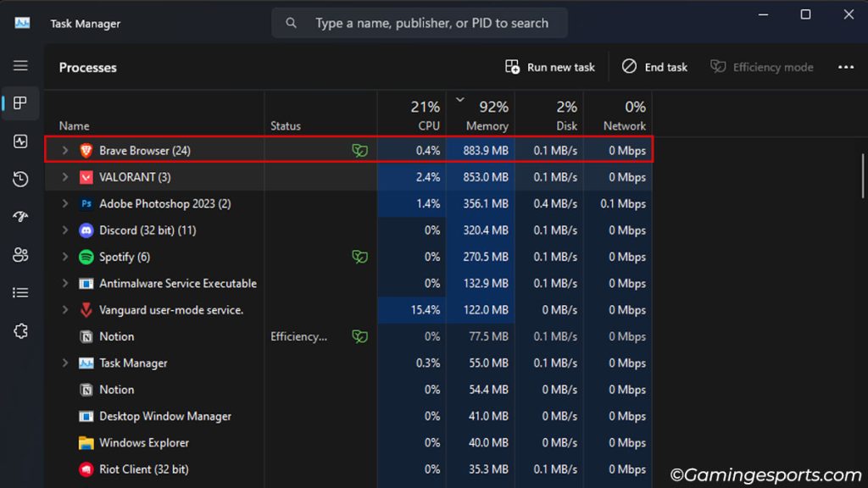Click the Riot Client app icon
Screen dimensions: 868x488
(x=86, y=469)
